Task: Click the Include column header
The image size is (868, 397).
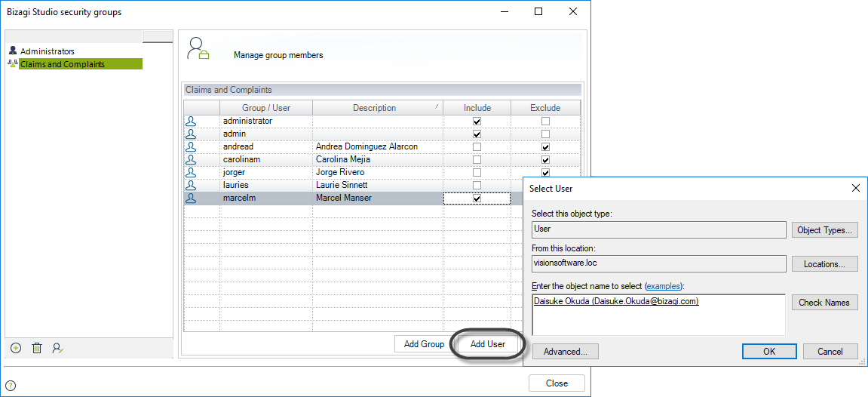Action: pyautogui.click(x=477, y=108)
